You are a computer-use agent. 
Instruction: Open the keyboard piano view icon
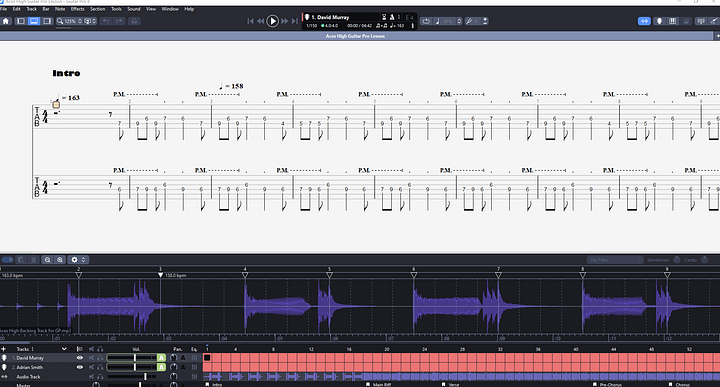(x=673, y=21)
